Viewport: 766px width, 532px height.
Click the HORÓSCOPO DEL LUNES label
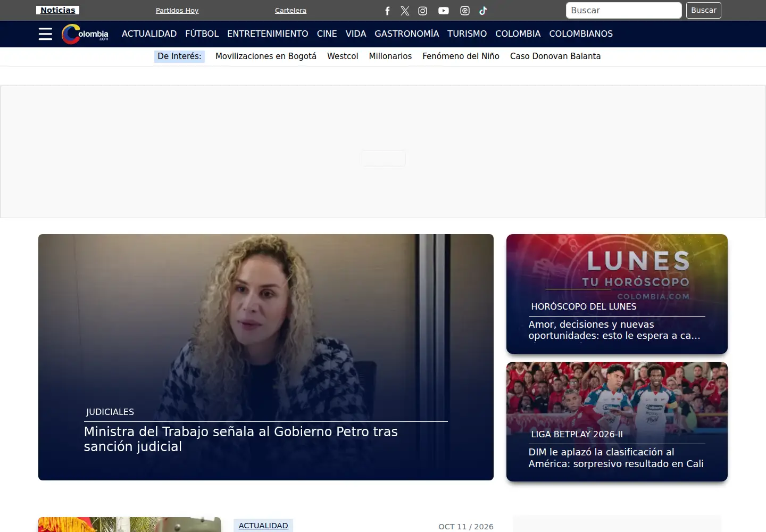click(x=584, y=306)
